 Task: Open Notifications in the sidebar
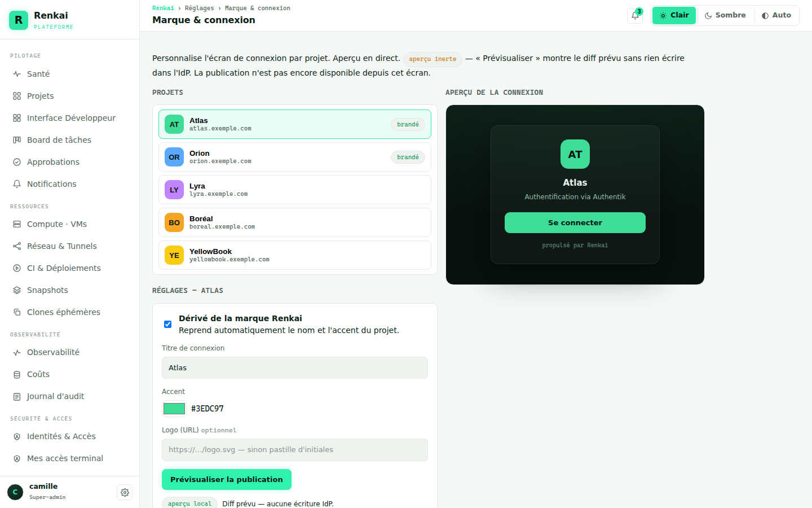(x=69, y=184)
